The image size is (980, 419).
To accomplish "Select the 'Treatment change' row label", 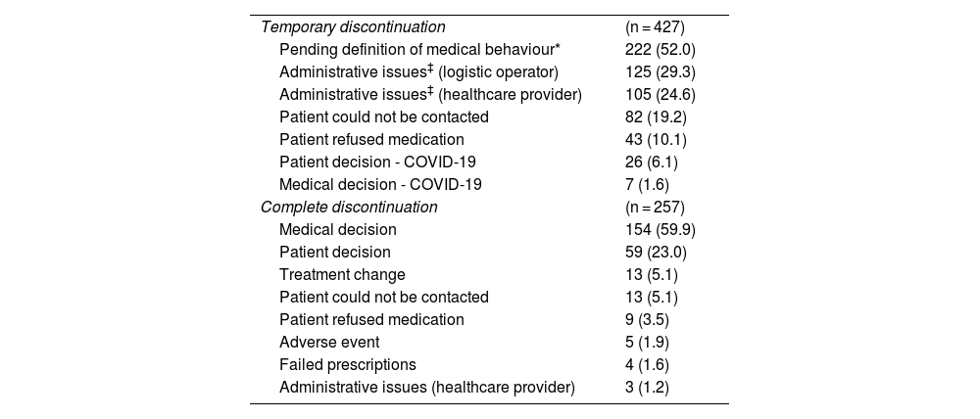I will (342, 274).
